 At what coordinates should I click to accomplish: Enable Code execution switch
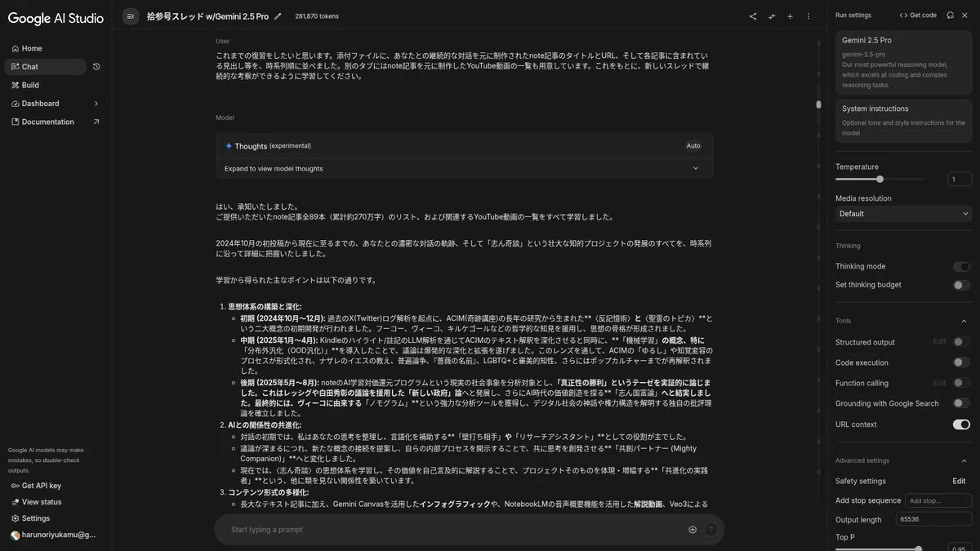[x=961, y=362]
